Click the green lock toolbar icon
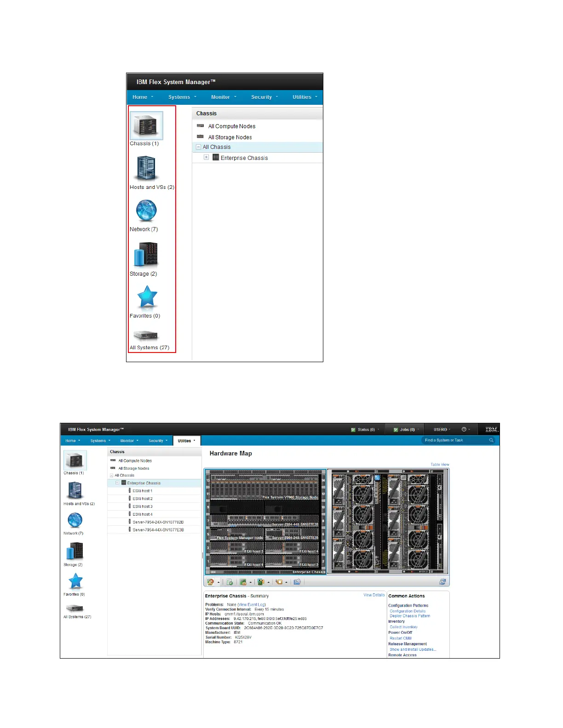The width and height of the screenshot is (563, 728). click(x=243, y=582)
